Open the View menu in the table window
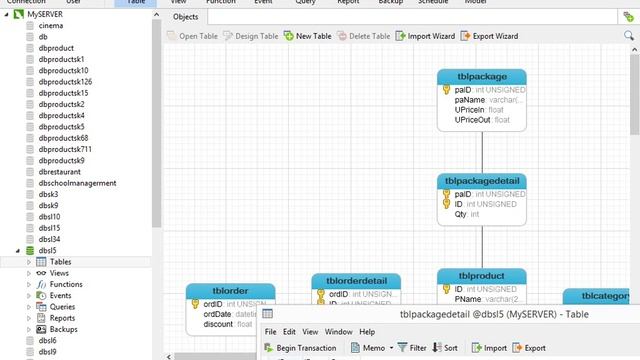The height and width of the screenshot is (360, 640). 310,332
